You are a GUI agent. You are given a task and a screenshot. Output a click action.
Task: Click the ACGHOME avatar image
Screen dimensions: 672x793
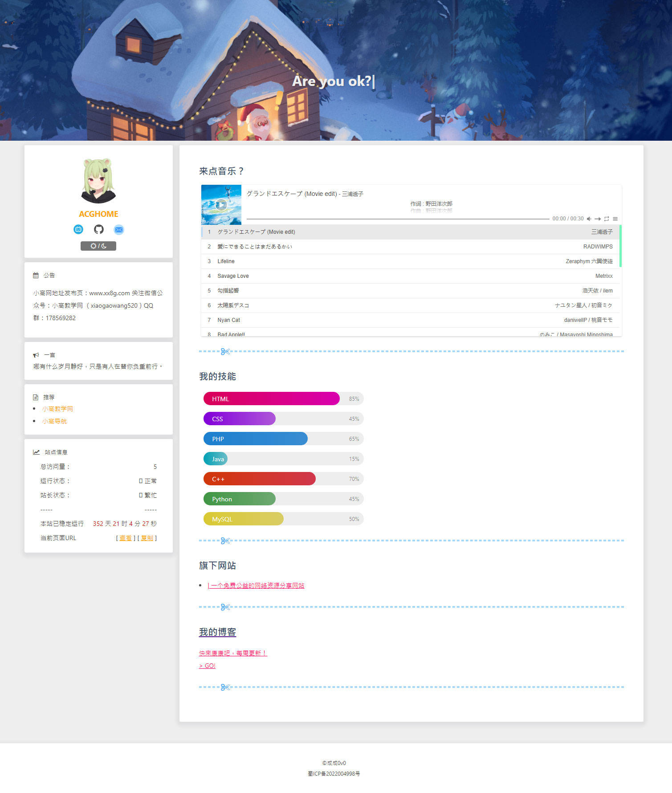(98, 180)
